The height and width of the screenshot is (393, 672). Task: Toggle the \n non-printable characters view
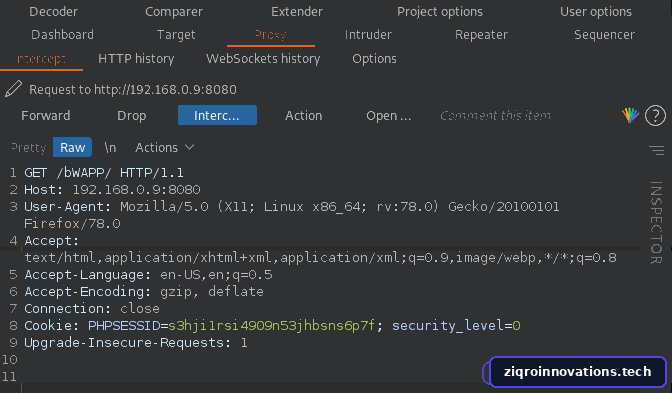point(110,147)
